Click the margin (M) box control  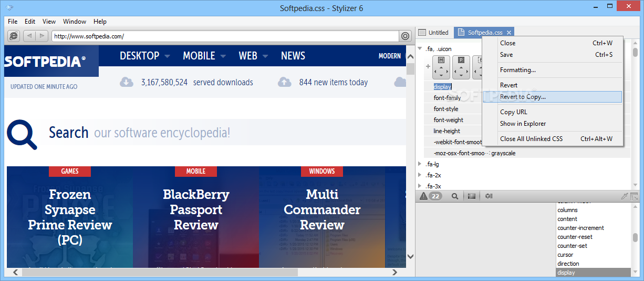click(x=441, y=67)
